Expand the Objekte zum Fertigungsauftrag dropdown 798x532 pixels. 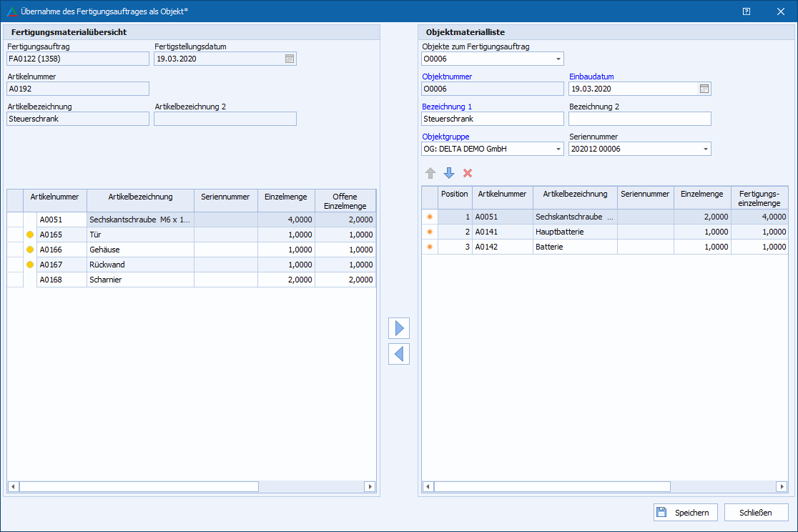[558, 59]
